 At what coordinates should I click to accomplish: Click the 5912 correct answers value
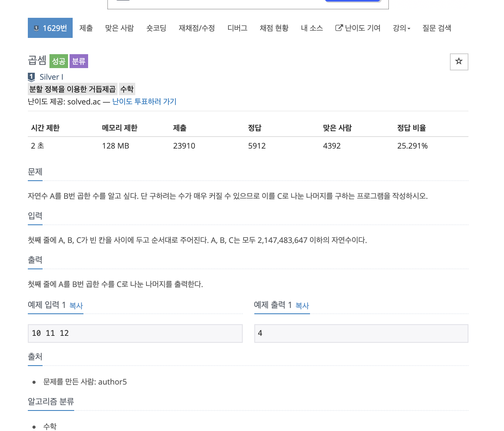click(x=257, y=146)
